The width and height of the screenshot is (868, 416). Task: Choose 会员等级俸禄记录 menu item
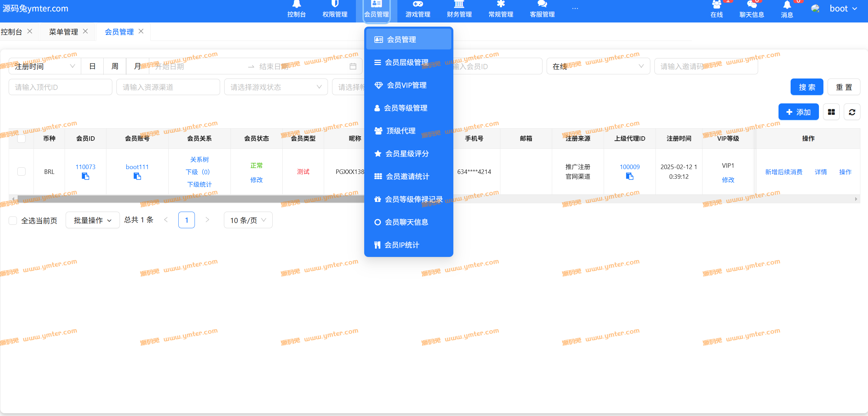409,199
